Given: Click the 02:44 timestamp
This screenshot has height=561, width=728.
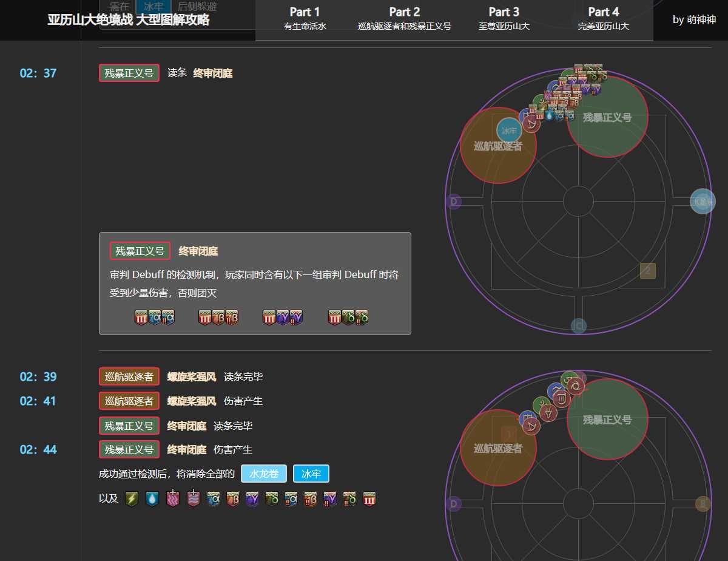Looking at the screenshot, I should [x=38, y=449].
